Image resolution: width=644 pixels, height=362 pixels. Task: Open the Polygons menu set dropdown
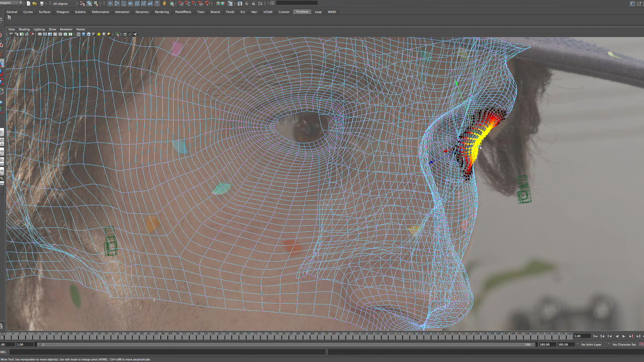coord(11,3)
